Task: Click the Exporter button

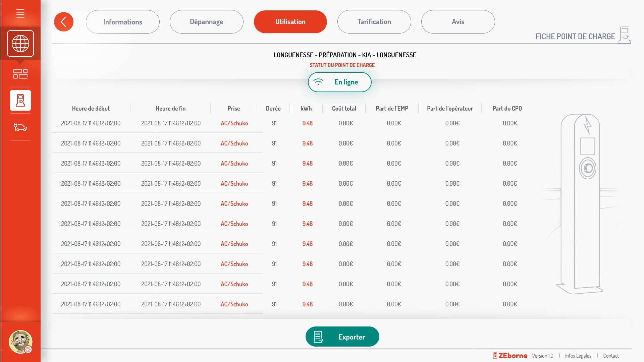Action: pos(342,337)
